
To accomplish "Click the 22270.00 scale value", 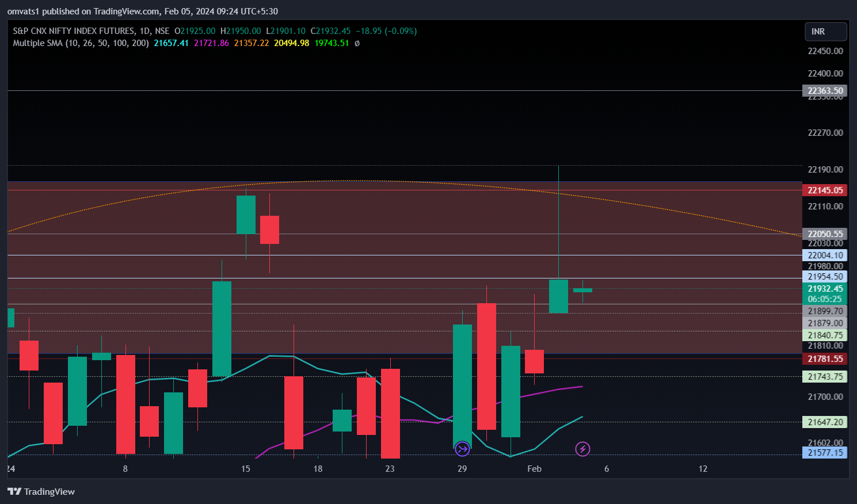I will (x=825, y=133).
